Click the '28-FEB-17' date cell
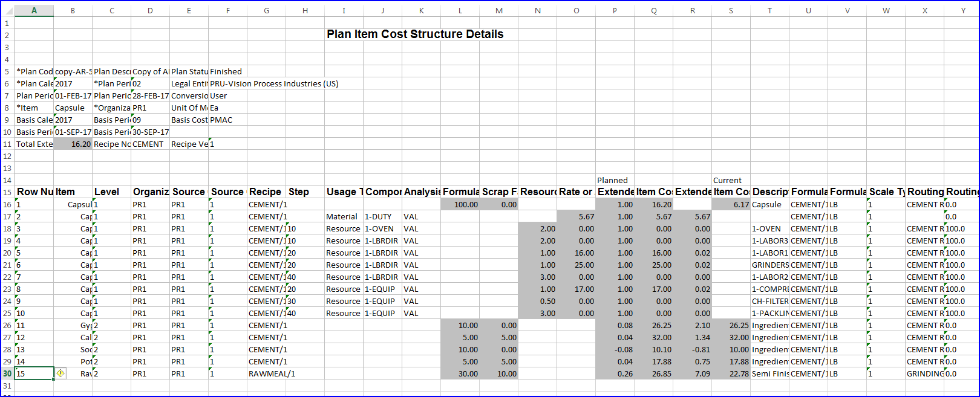Screen dimensions: 980x397 (150, 95)
